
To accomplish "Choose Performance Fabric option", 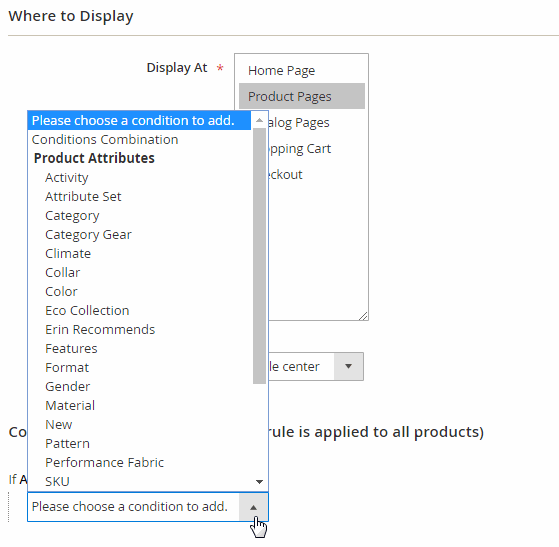I will point(139,462).
